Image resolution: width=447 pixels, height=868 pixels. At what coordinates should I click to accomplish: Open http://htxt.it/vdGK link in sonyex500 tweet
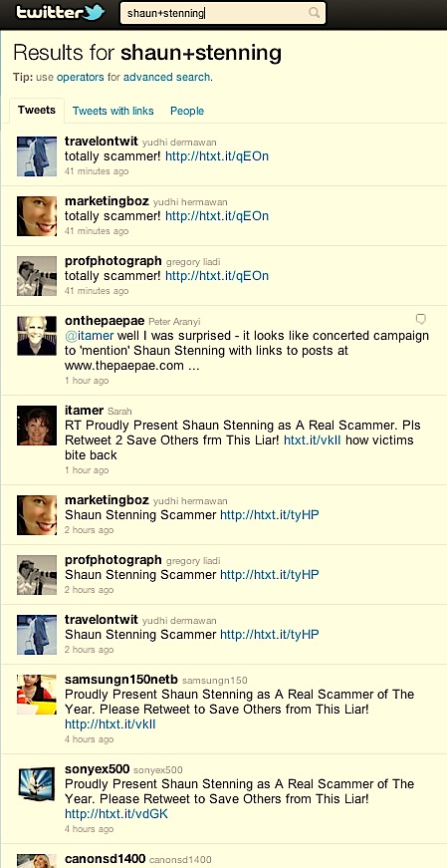point(116,814)
